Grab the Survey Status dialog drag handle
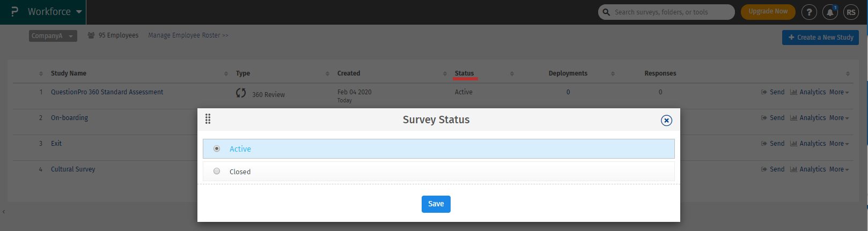Screen dimensions: 868x231 point(208,119)
